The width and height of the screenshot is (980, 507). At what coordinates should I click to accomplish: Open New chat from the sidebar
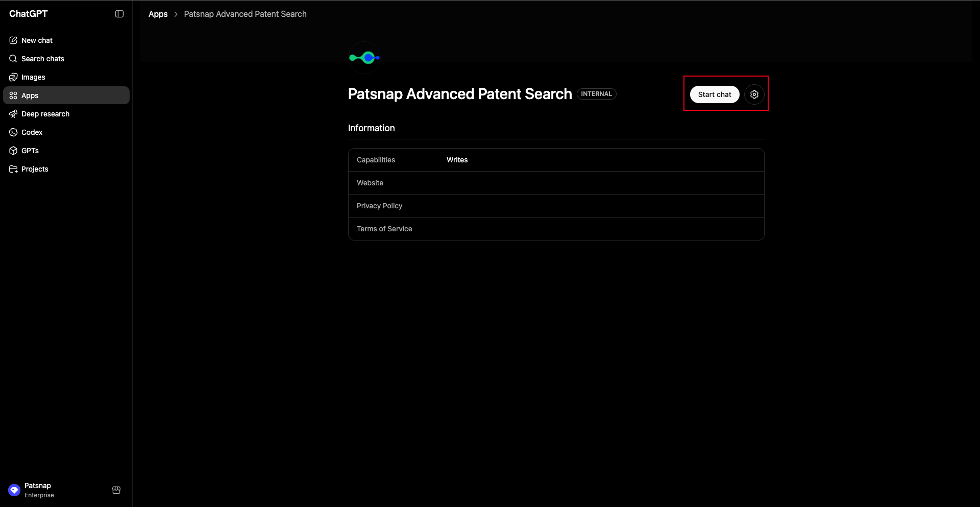coord(66,40)
